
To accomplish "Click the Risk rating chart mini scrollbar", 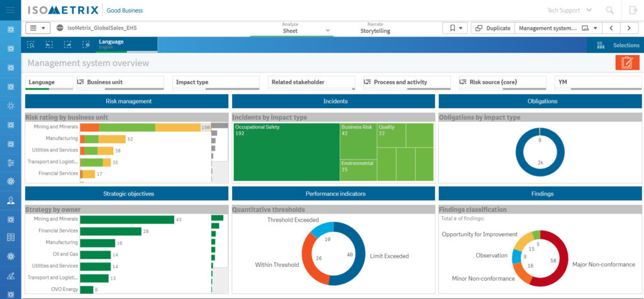I will 219,152.
